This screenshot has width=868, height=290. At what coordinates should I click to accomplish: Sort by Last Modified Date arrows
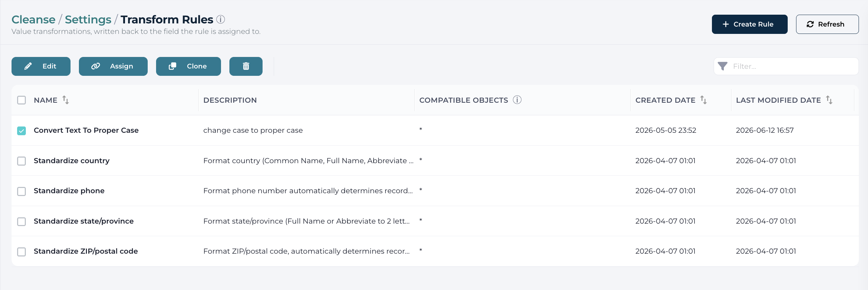[x=829, y=100]
